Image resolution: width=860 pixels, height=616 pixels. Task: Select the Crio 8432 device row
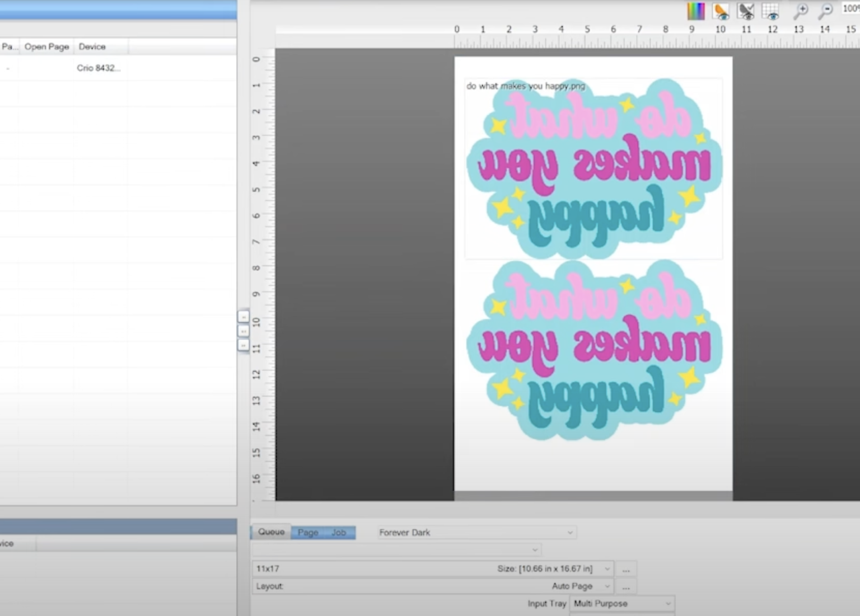tap(98, 68)
